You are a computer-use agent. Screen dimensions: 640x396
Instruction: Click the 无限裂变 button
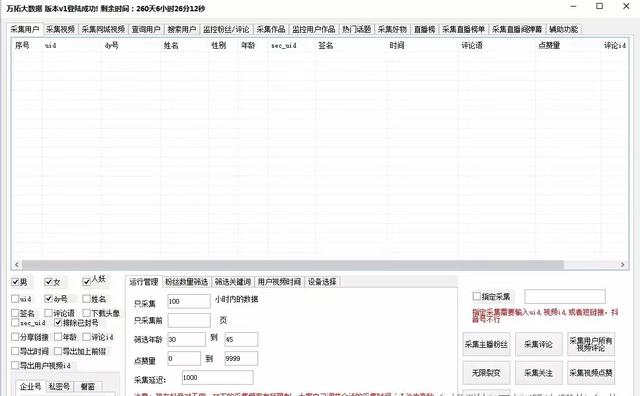pos(487,373)
